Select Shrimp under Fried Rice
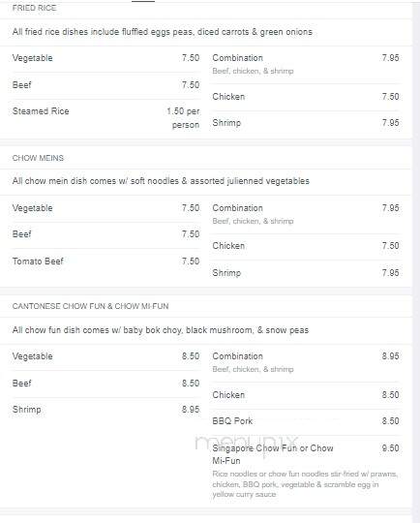420x523 pixels. pyautogui.click(x=306, y=123)
